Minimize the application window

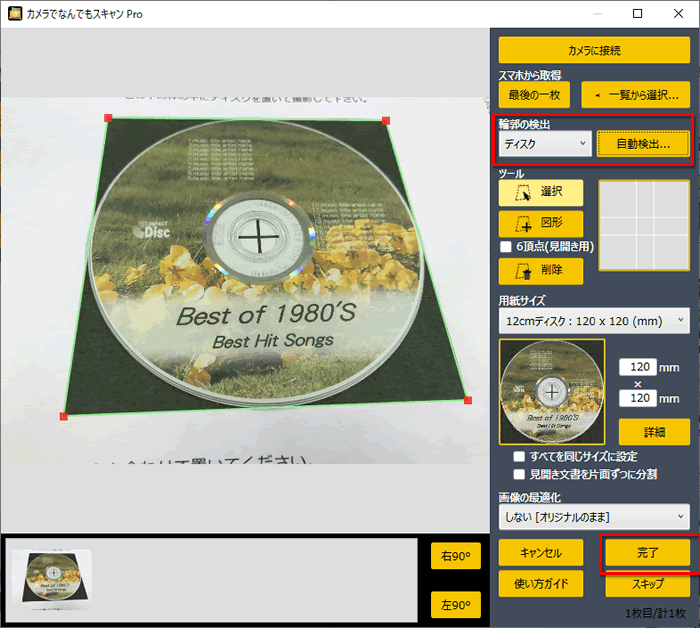click(597, 14)
